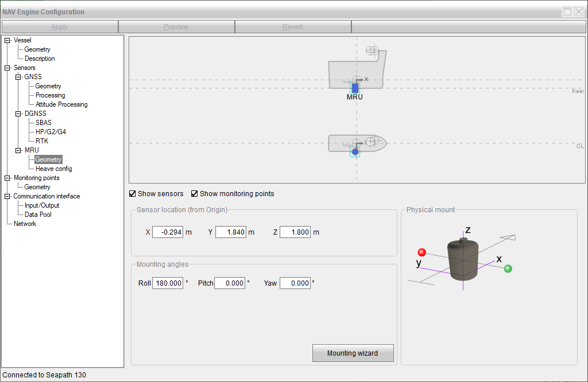Collapse the Communication interface node

click(7, 196)
